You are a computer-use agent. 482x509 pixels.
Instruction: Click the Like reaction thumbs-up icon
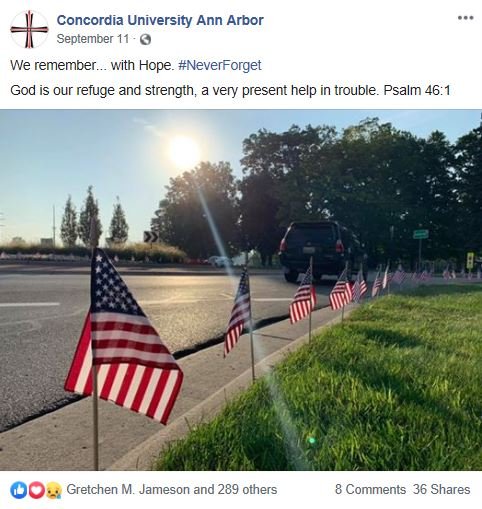click(x=19, y=490)
